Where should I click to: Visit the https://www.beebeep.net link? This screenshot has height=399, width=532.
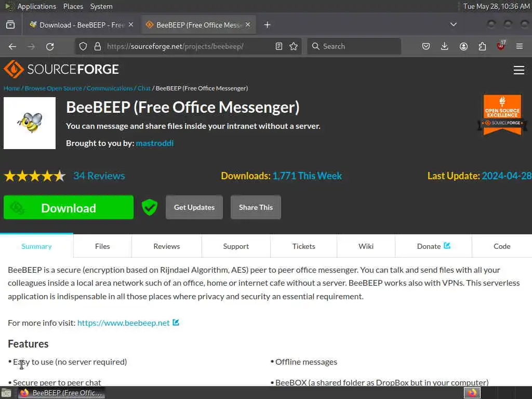point(124,323)
